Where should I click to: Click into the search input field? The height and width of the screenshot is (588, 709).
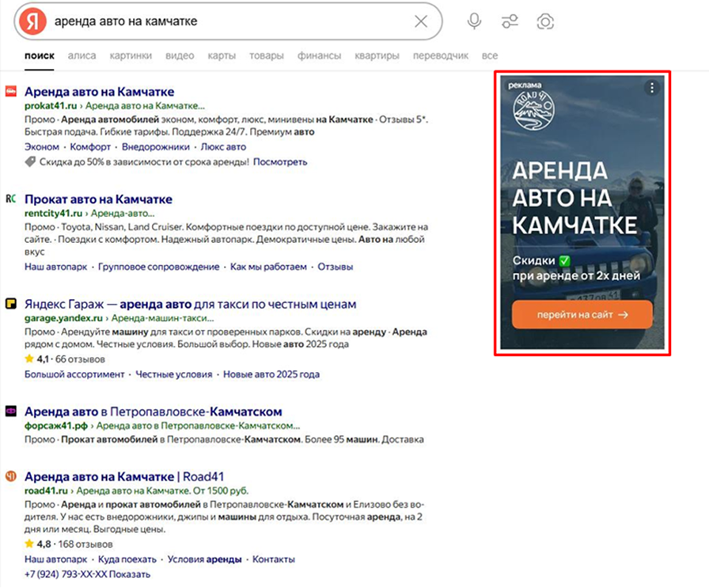[x=229, y=21]
